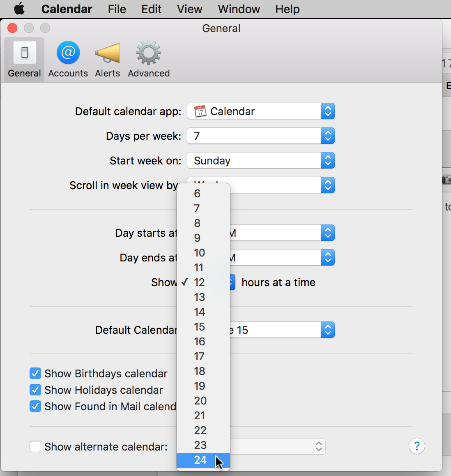Select 21 hours in popup list
This screenshot has width=451, height=476.
pos(203,415)
